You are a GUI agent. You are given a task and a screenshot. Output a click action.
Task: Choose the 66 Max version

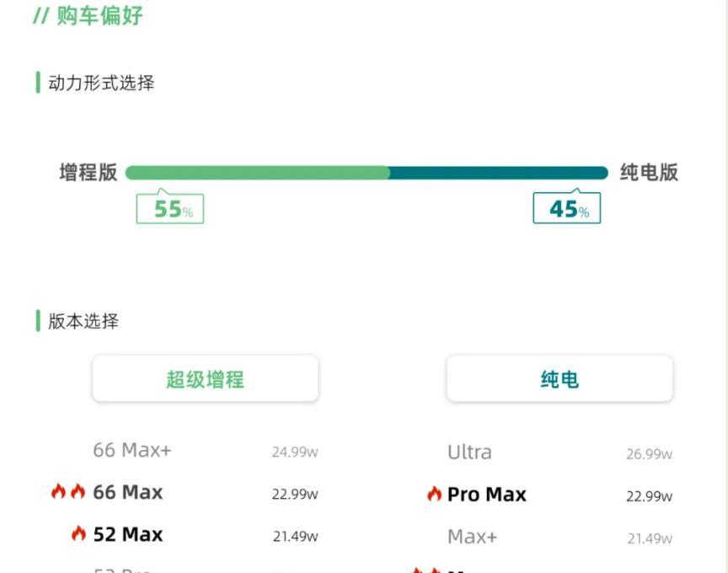(x=128, y=492)
